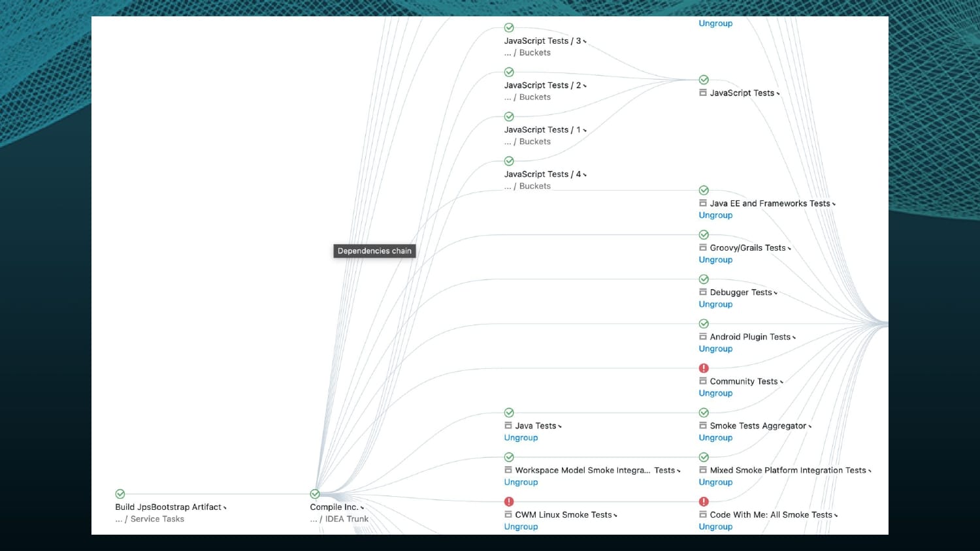Click success status icon above JavaScript Tests / 2
Viewport: 980px width, 551px height.
509,72
